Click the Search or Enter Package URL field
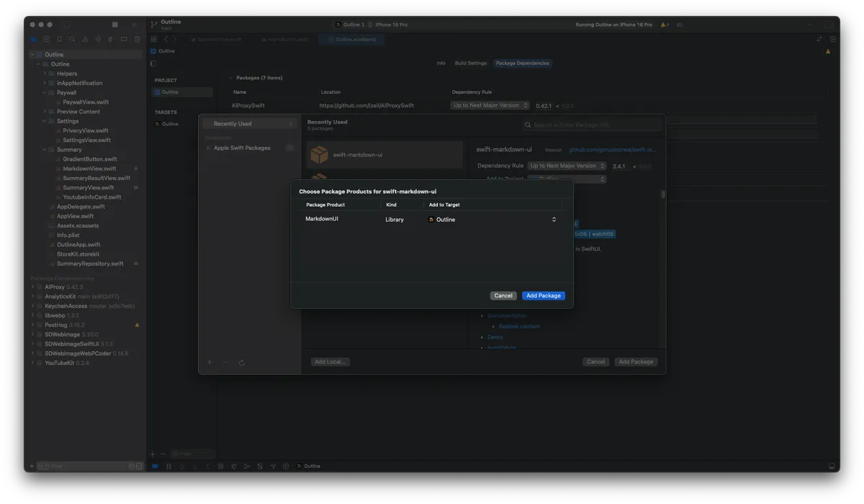Screen dimensions: 864x504 click(x=591, y=125)
